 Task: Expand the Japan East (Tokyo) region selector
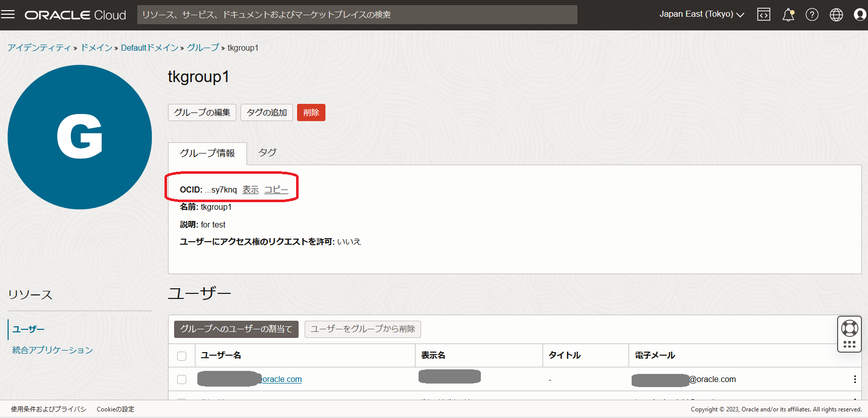click(x=701, y=14)
